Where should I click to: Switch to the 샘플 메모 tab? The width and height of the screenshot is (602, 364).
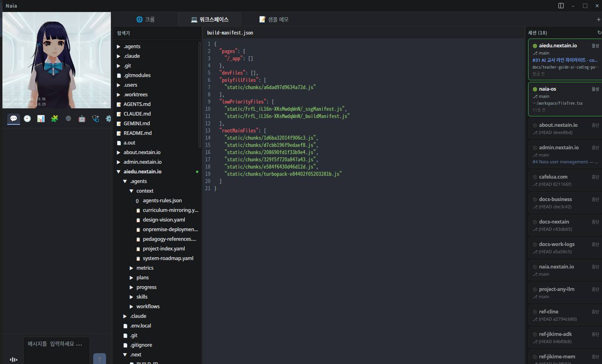274,19
